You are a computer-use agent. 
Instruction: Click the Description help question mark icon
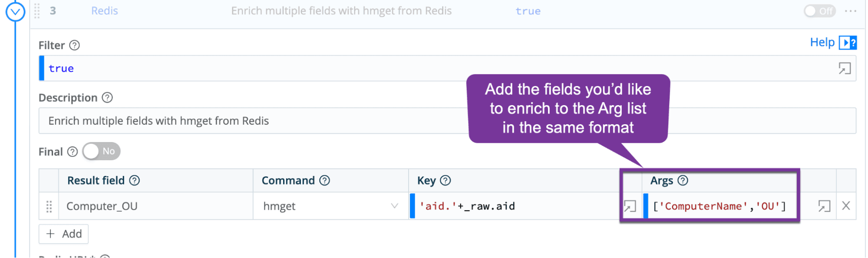(107, 98)
